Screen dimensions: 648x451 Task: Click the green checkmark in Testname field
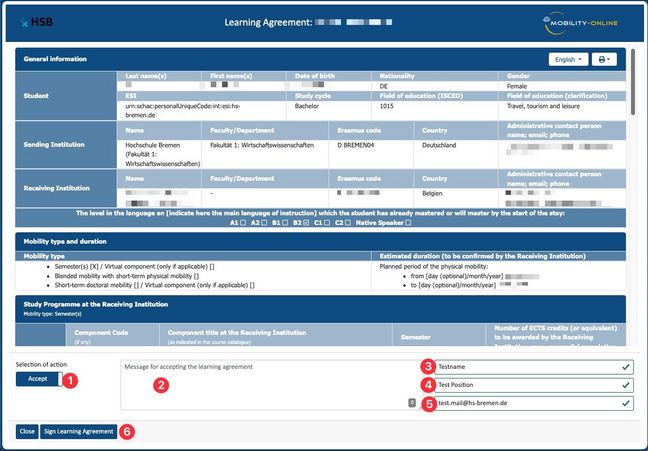pos(626,367)
